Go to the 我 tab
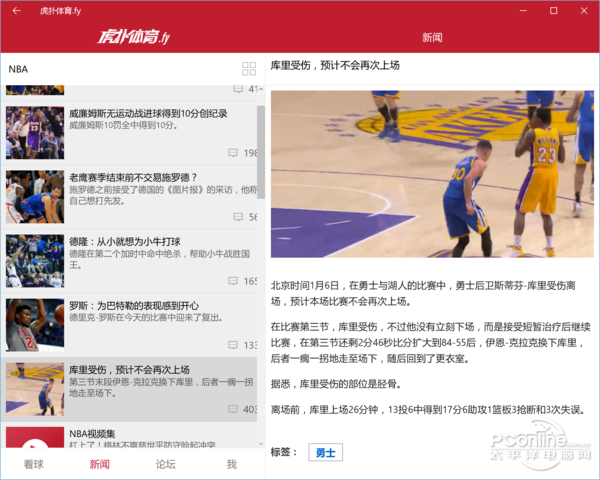This screenshot has width=600, height=480. (231, 464)
